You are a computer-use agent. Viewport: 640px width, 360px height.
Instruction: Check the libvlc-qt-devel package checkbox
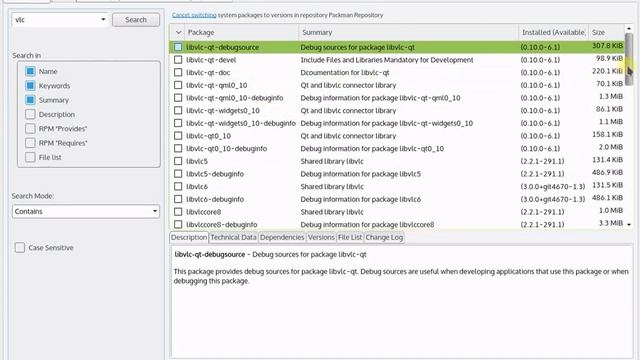pyautogui.click(x=178, y=60)
